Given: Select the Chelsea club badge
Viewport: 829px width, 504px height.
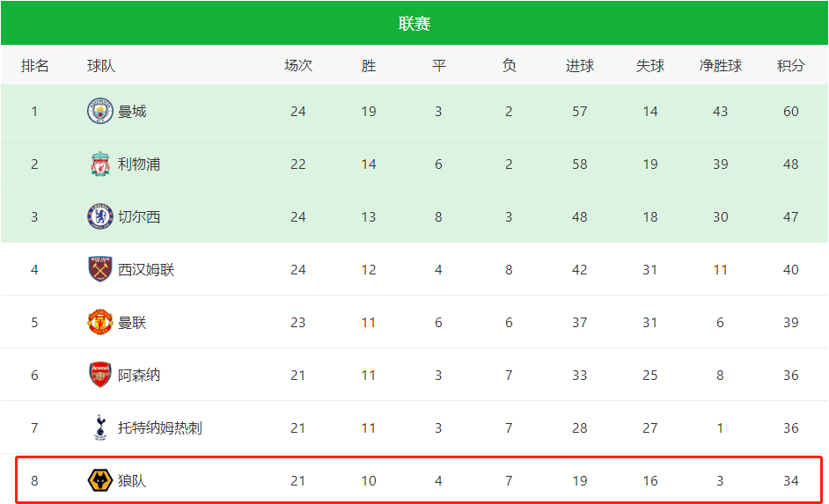Looking at the screenshot, I should (x=100, y=216).
